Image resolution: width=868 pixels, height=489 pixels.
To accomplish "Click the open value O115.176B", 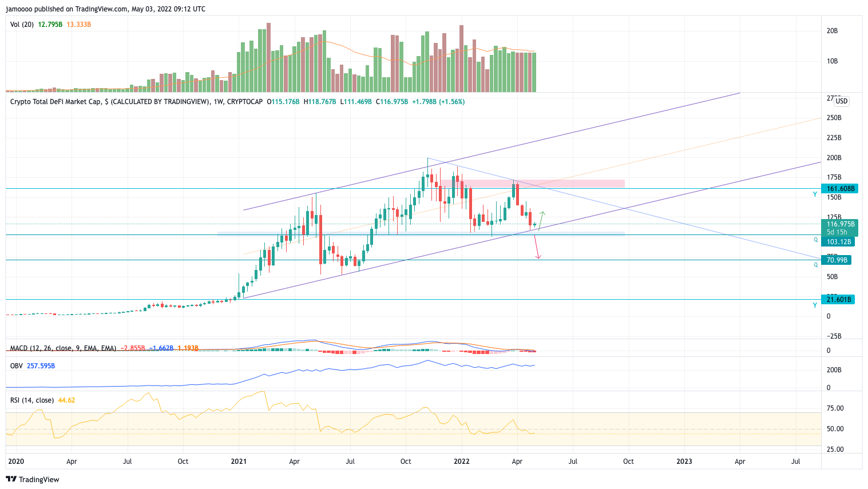I will pyautogui.click(x=283, y=102).
